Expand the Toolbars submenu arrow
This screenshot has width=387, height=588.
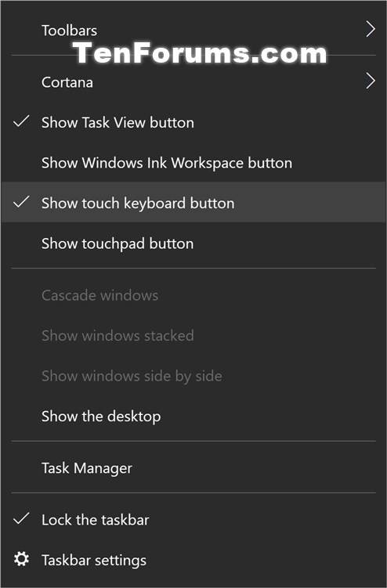click(x=371, y=29)
